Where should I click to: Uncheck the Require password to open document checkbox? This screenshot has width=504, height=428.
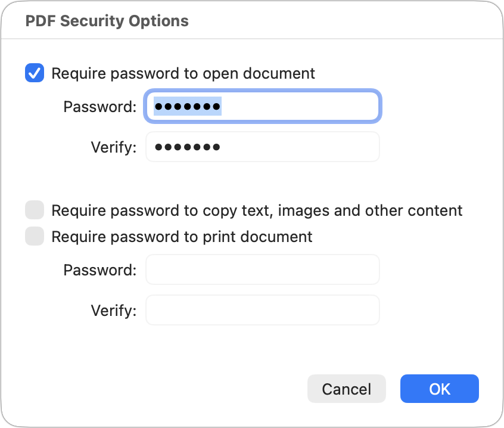tap(35, 73)
